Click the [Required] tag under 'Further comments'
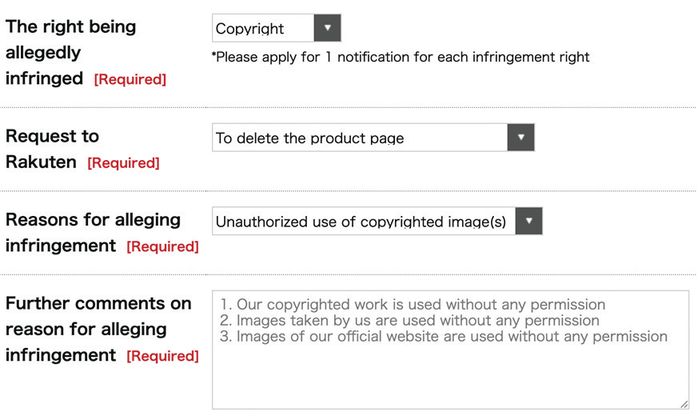 click(x=162, y=356)
